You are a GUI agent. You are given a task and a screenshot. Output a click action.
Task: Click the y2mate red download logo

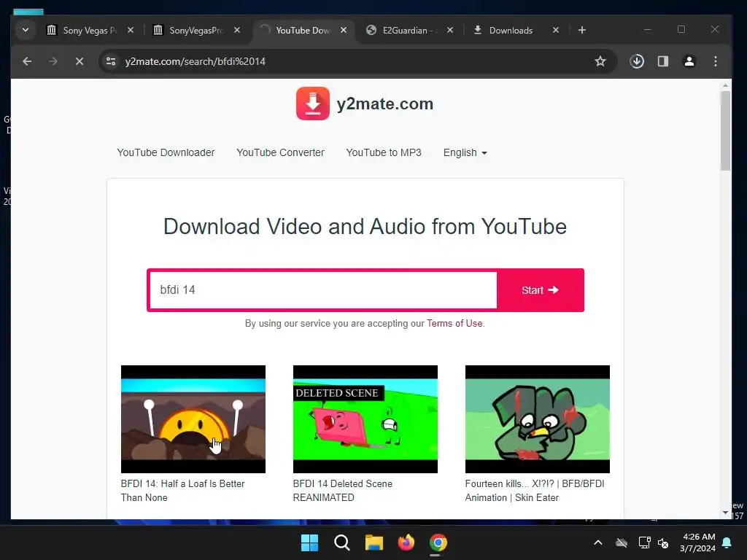(312, 104)
